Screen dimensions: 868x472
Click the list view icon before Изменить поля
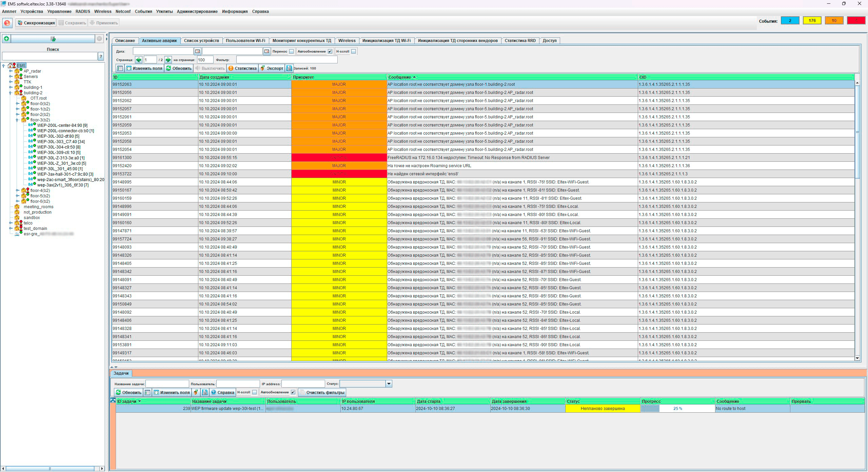(120, 68)
